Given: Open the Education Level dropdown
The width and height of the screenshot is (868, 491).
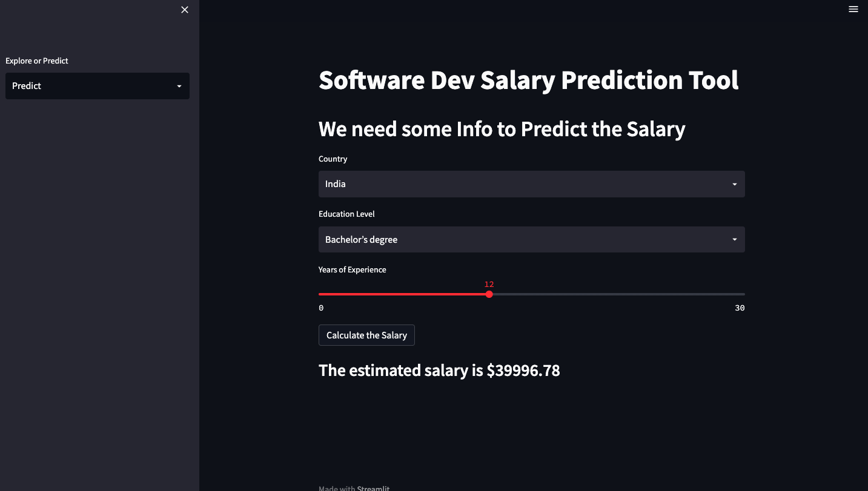Looking at the screenshot, I should 531,239.
